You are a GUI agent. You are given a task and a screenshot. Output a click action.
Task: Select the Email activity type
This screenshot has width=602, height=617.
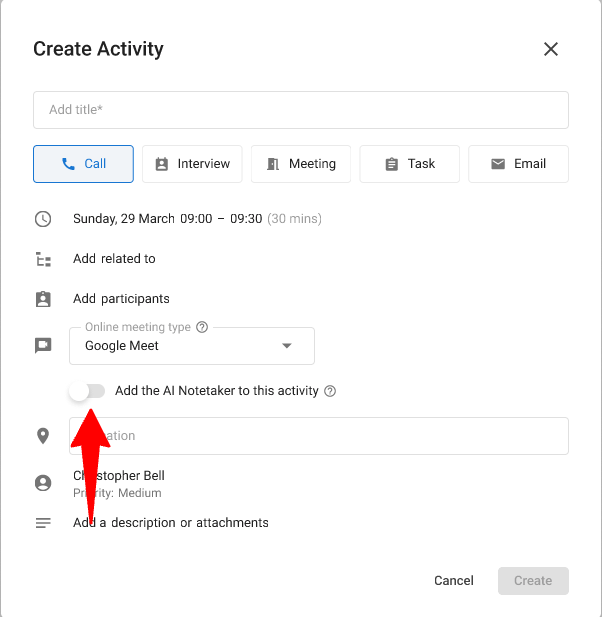pos(518,164)
